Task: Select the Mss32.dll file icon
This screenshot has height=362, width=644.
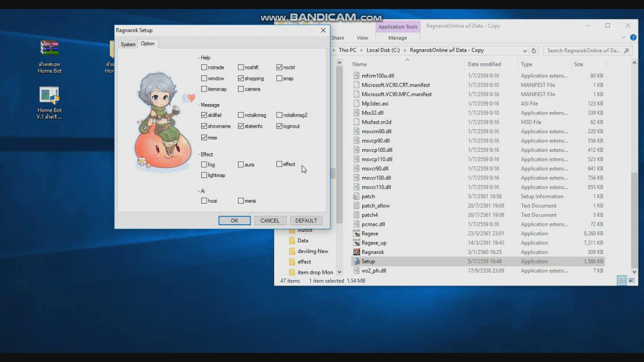Action: pos(357,113)
